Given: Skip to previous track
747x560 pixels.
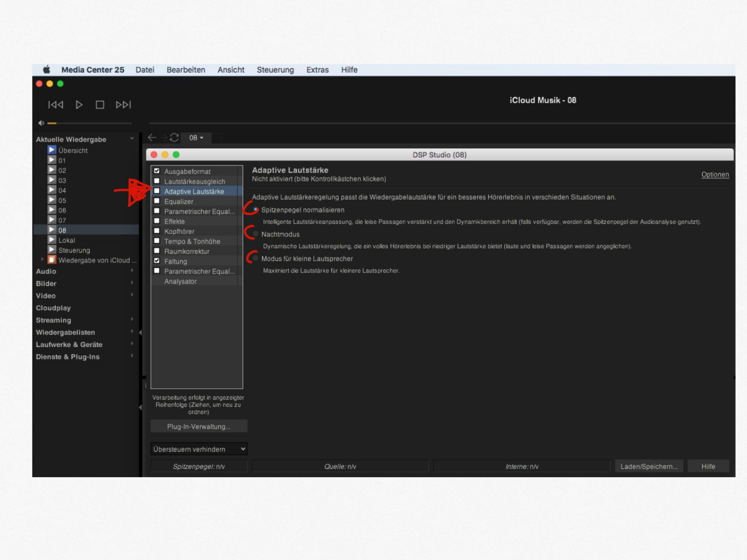Looking at the screenshot, I should 55,105.
